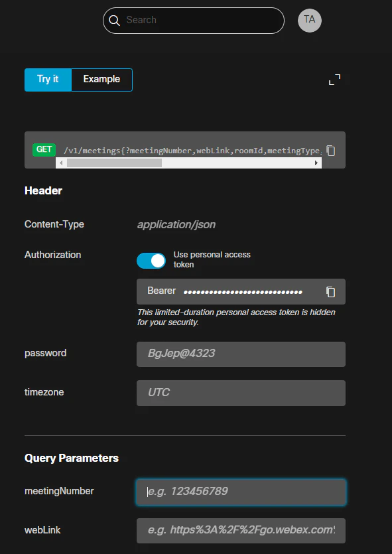Viewport: 392px width, 554px height.
Task: Switch to the Try it tab
Action: point(48,80)
